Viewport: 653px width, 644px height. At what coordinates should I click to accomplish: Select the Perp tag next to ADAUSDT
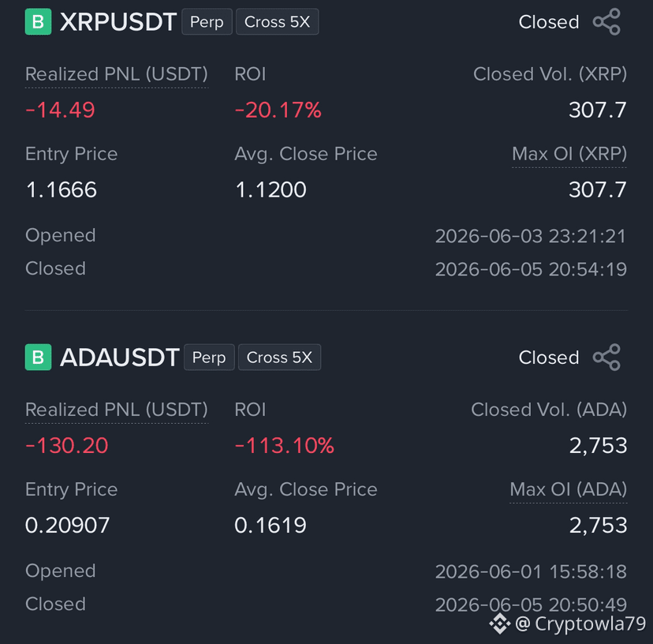click(209, 358)
